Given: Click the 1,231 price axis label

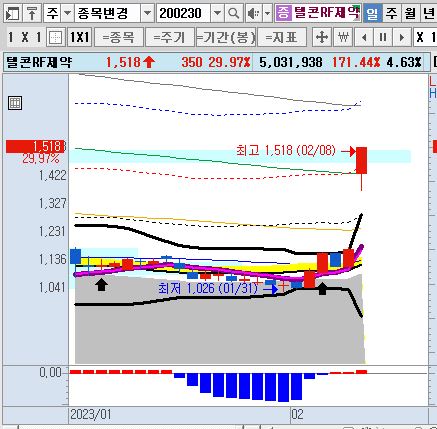Looking at the screenshot, I should point(53,231).
